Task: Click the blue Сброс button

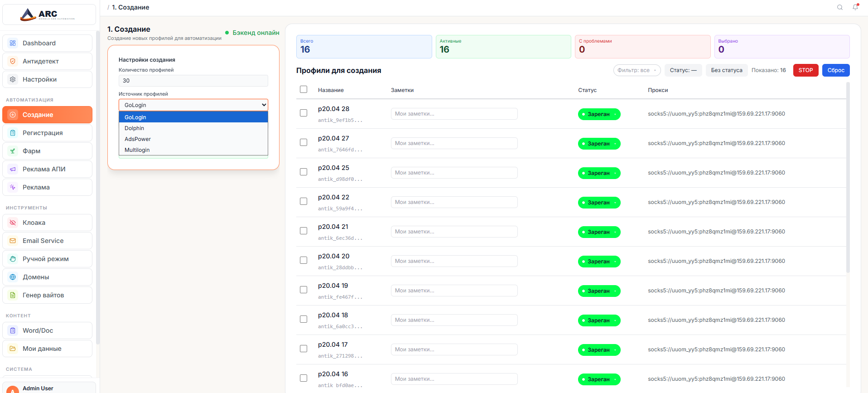Action: click(x=835, y=70)
